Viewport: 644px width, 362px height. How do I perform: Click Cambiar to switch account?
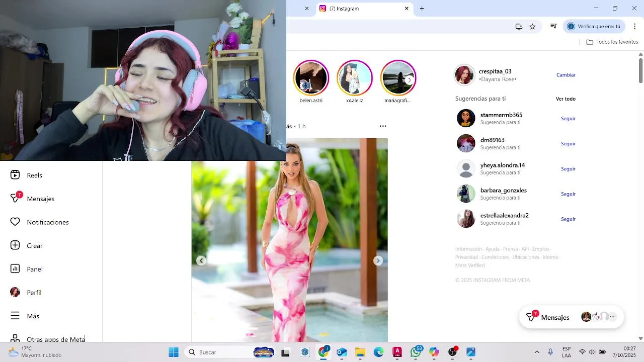coord(566,75)
